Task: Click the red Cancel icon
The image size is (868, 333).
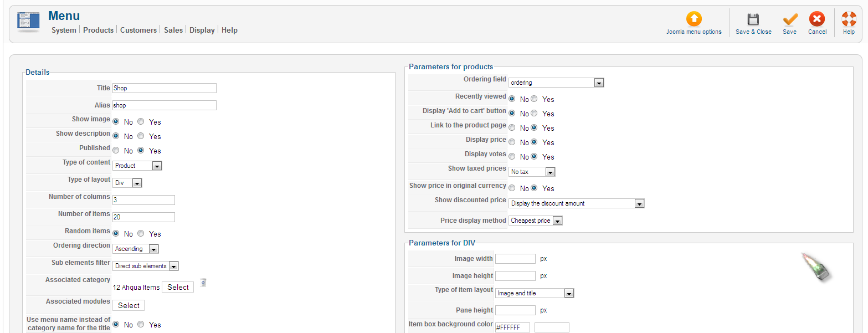Action: pos(817,20)
